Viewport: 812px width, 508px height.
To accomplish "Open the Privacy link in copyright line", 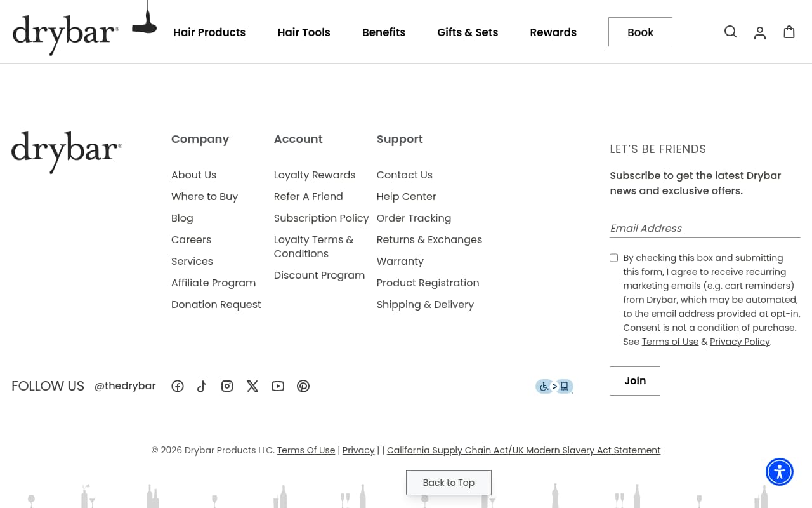I will (358, 450).
